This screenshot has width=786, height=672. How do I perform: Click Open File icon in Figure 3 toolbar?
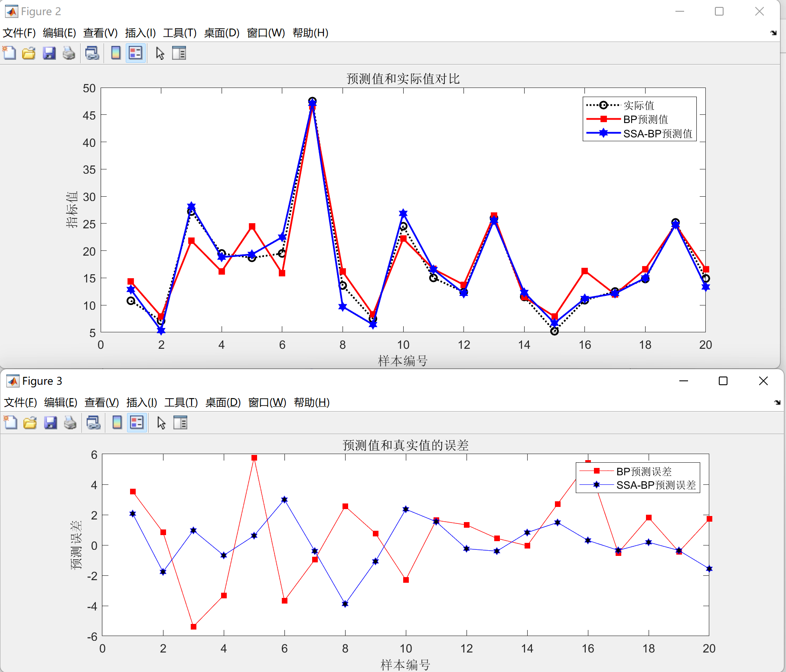[30, 423]
